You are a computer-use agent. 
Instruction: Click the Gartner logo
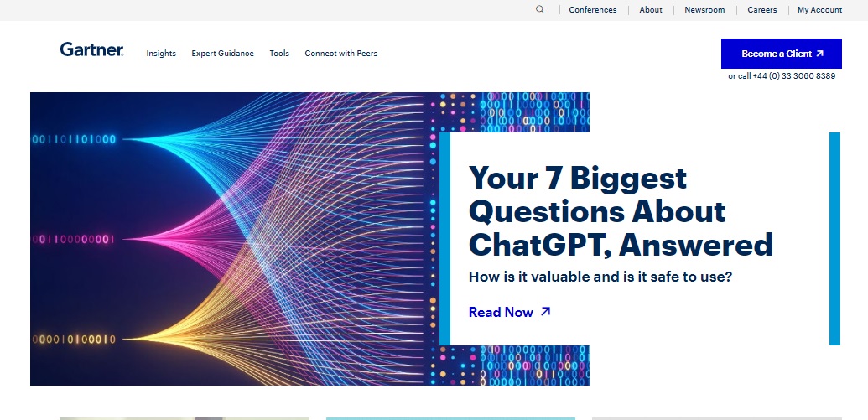tap(92, 49)
